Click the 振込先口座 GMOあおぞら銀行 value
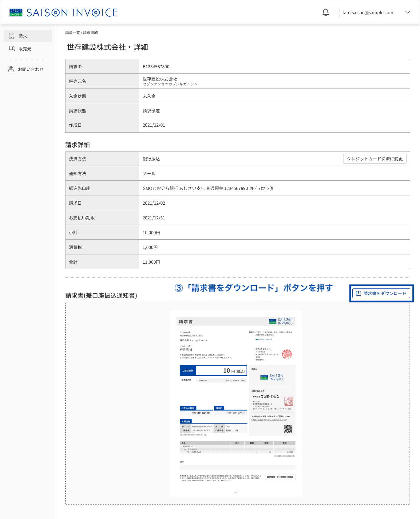 pos(208,188)
